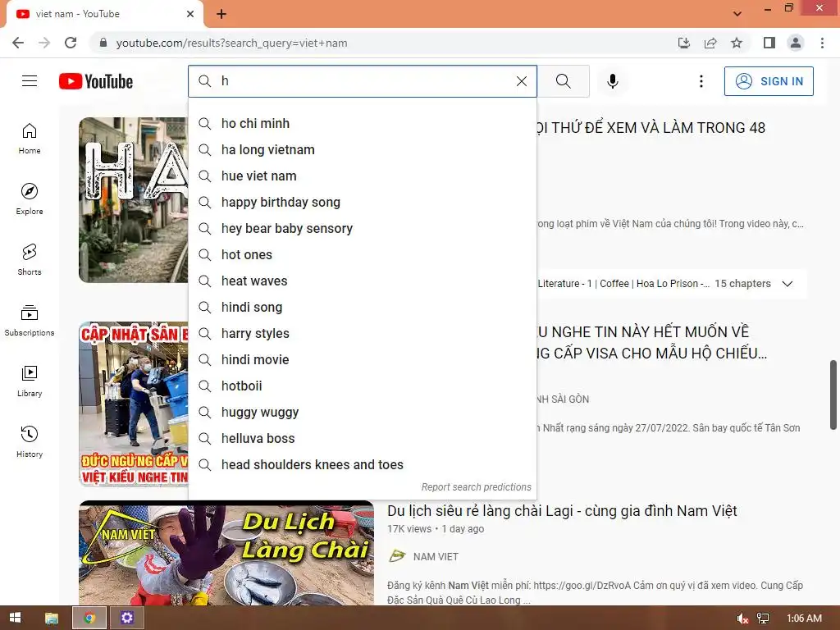Open 'Du lịch siêu rẻ làng chài Lagi' video title
The width and height of the screenshot is (840, 630).
[x=562, y=510]
